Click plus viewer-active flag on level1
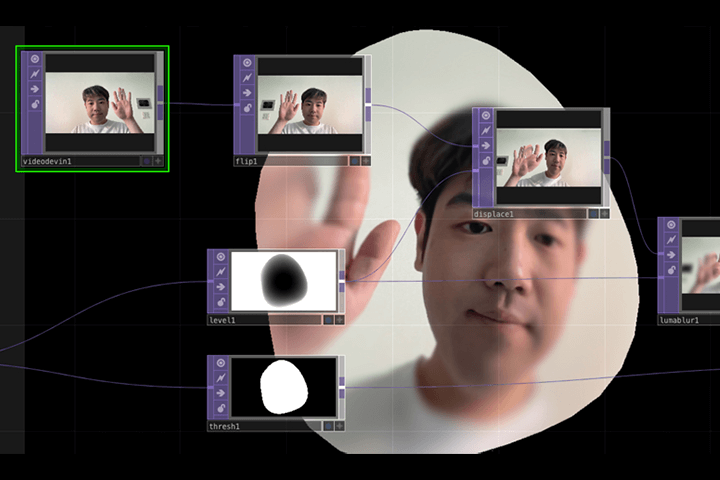This screenshot has height=480, width=720. pyautogui.click(x=339, y=320)
